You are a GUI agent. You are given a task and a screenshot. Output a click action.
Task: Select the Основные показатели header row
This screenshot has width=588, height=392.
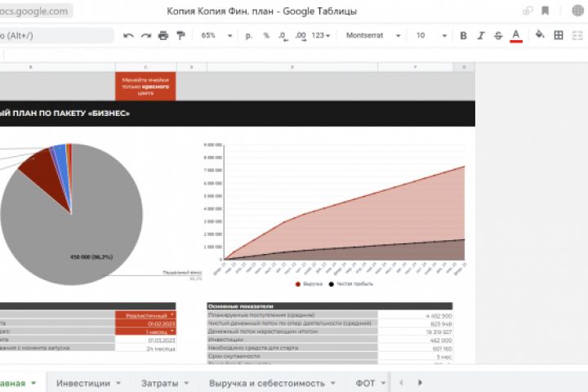point(330,306)
